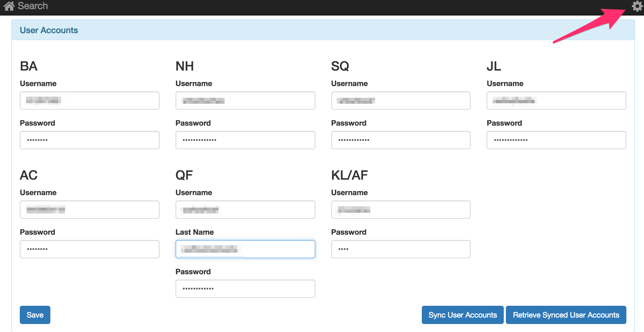This screenshot has width=644, height=332.
Task: Click Retrieve Synced User Accounts button
Action: click(566, 315)
